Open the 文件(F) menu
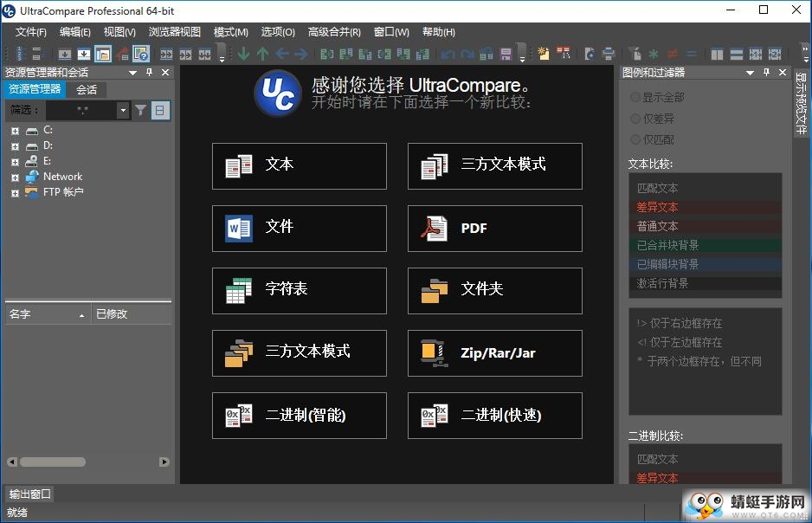The width and height of the screenshot is (812, 523). 30,32
